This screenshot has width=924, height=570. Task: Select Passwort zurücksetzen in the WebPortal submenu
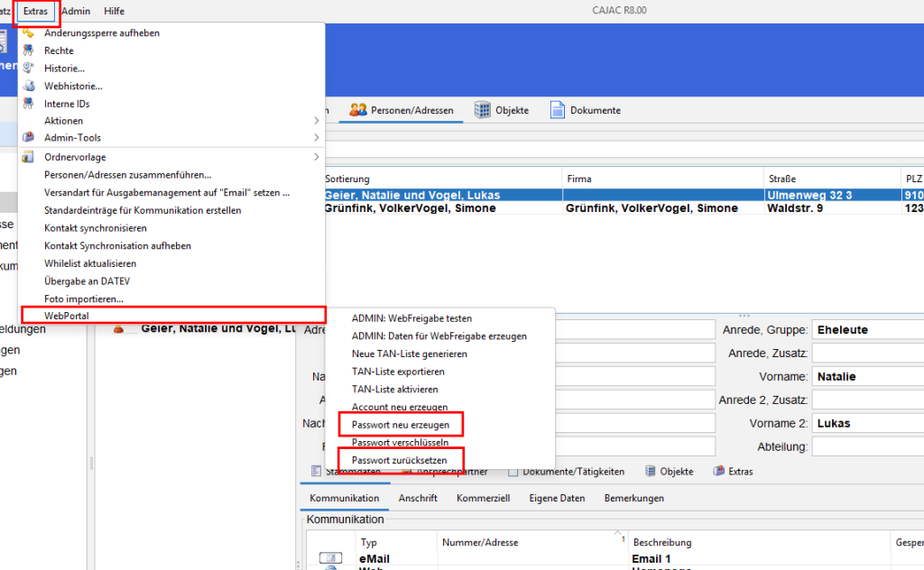tap(400, 460)
